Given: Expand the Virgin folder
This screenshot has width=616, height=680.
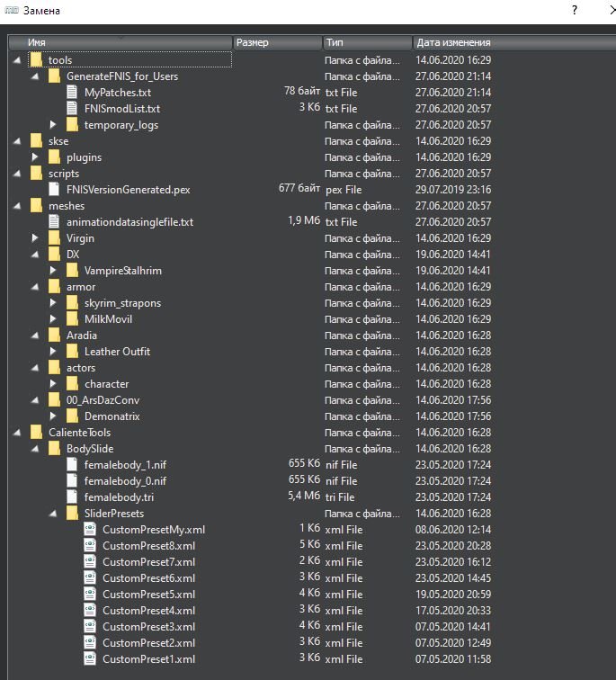Looking at the screenshot, I should pyautogui.click(x=35, y=238).
